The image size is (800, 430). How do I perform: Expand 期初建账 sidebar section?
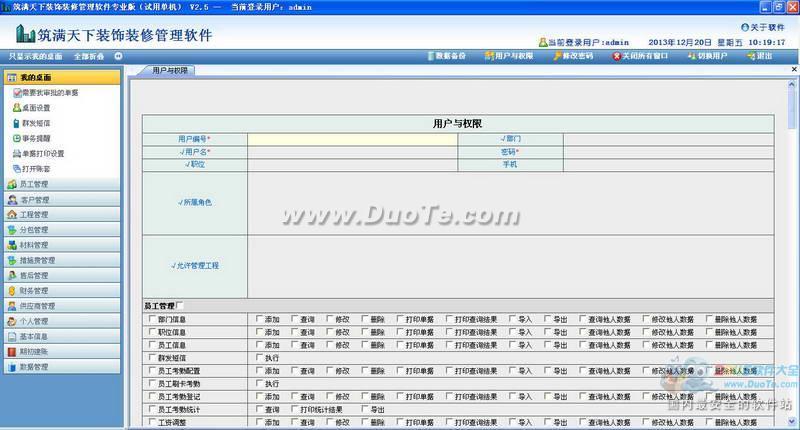click(x=62, y=351)
